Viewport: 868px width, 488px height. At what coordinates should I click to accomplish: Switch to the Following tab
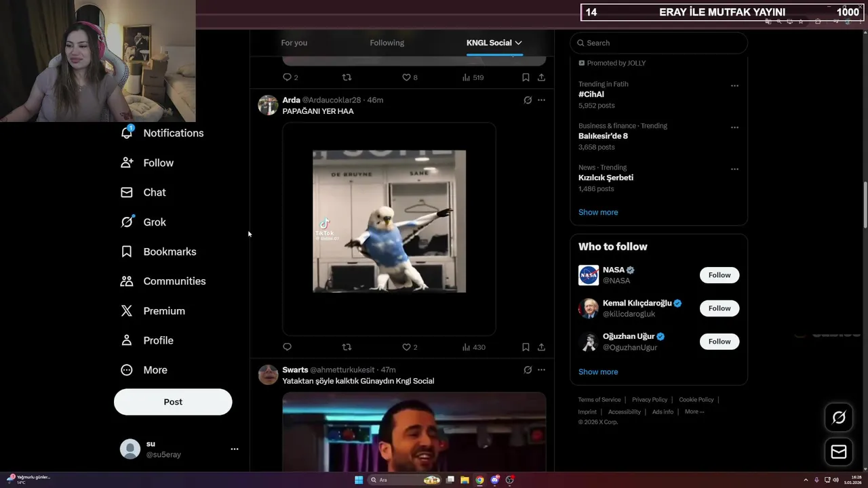click(x=387, y=43)
